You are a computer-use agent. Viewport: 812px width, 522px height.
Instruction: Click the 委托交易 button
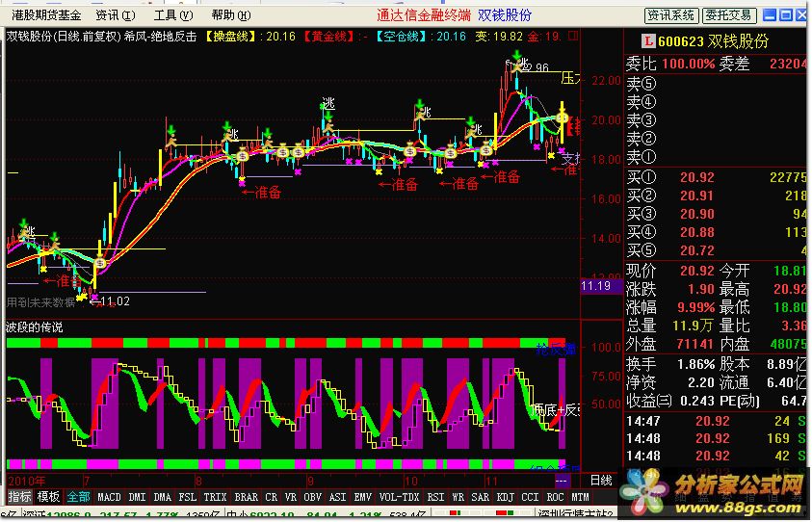coord(728,15)
